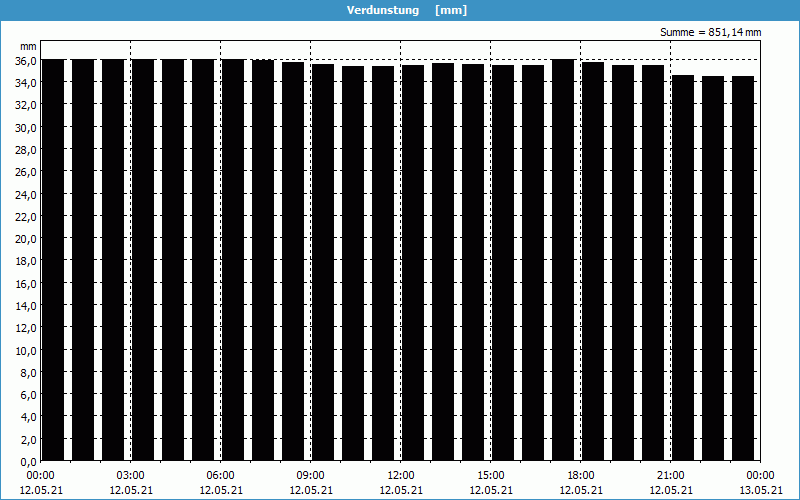
Task: Click the y-axis value "14,0"
Action: (26, 306)
